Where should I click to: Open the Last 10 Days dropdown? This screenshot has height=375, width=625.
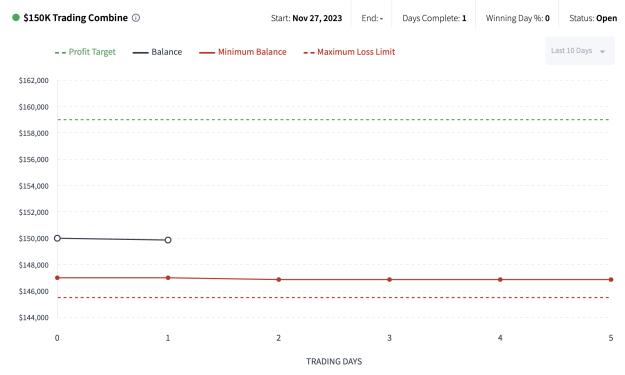point(579,51)
